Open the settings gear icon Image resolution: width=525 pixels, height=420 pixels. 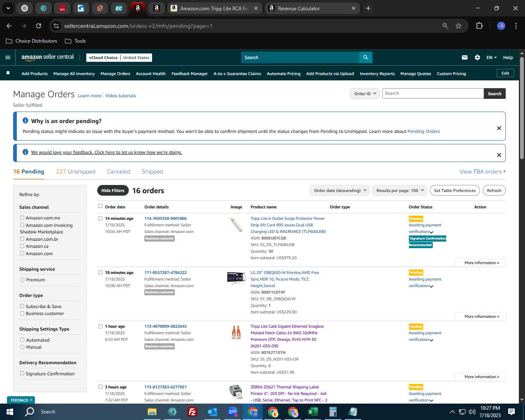coord(477,57)
